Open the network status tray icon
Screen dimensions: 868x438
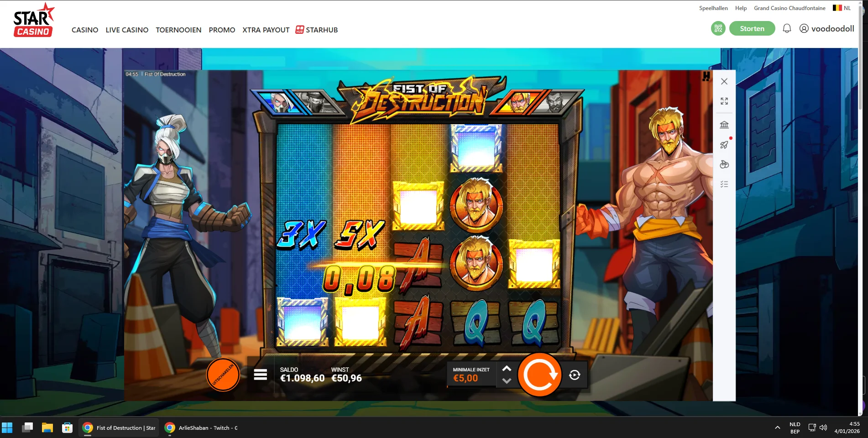812,427
